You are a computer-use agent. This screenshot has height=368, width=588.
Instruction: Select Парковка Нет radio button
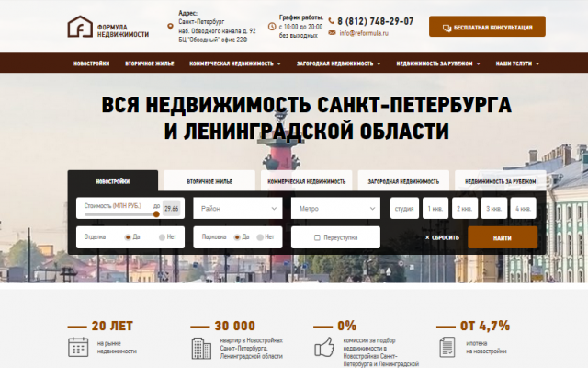tap(260, 237)
